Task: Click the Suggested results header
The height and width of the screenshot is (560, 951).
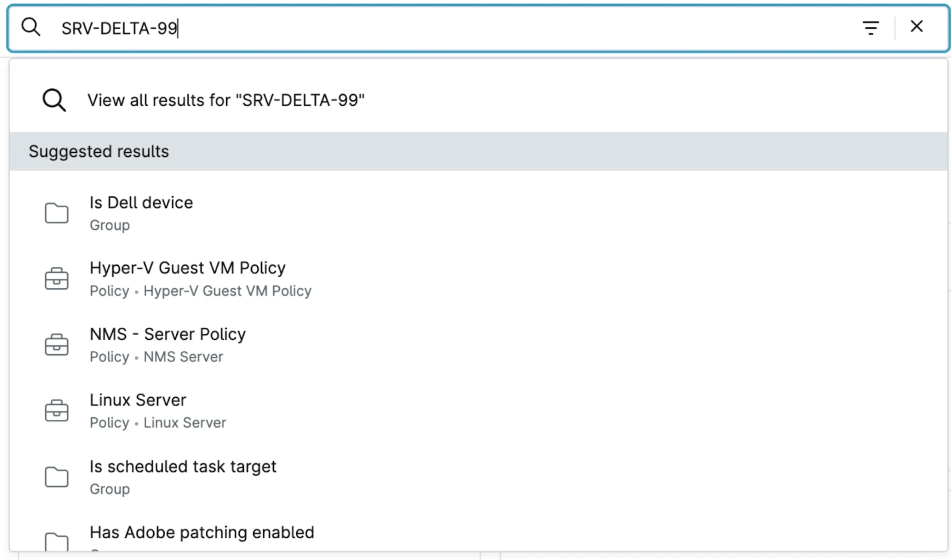Action: (478, 151)
